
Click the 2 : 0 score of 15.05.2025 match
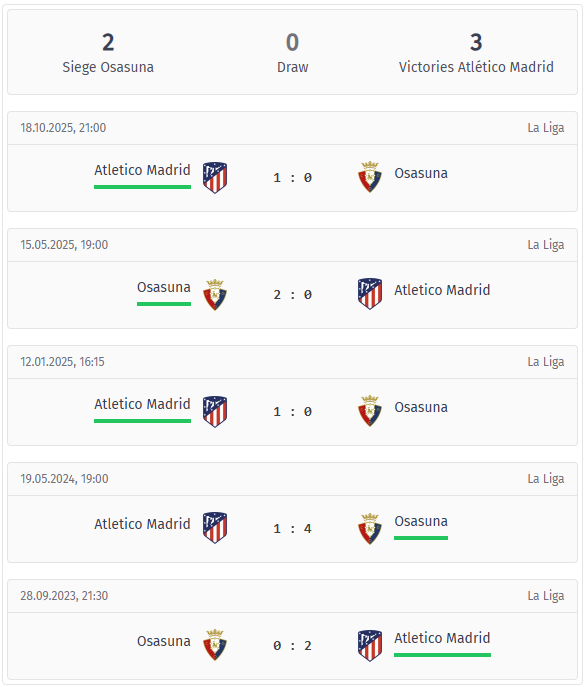(292, 294)
